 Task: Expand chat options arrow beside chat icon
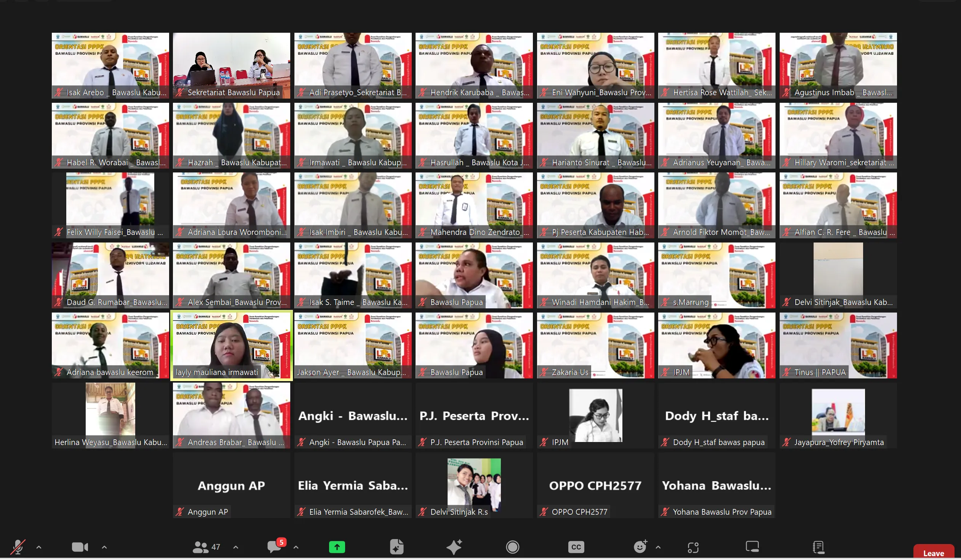point(296,547)
